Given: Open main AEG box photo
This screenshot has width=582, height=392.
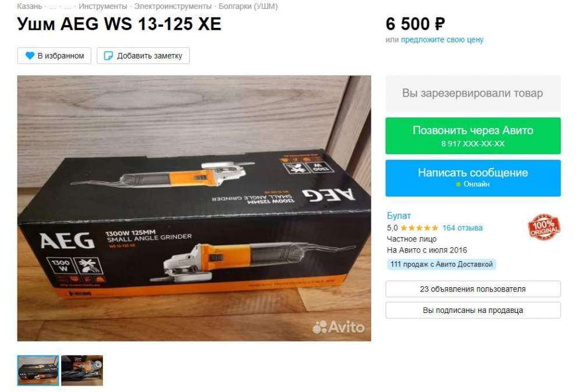Looking at the screenshot, I should click(194, 208).
